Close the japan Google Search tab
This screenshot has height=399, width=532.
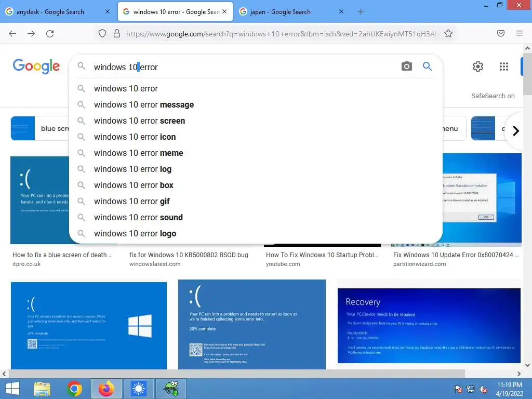click(x=341, y=11)
